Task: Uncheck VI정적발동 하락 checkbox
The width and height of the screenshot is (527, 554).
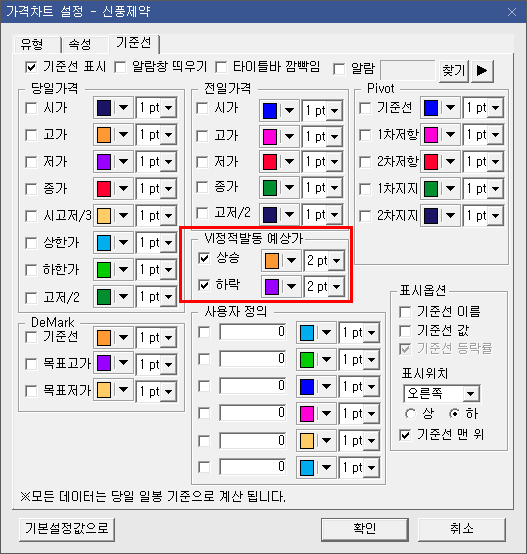Action: point(204,285)
